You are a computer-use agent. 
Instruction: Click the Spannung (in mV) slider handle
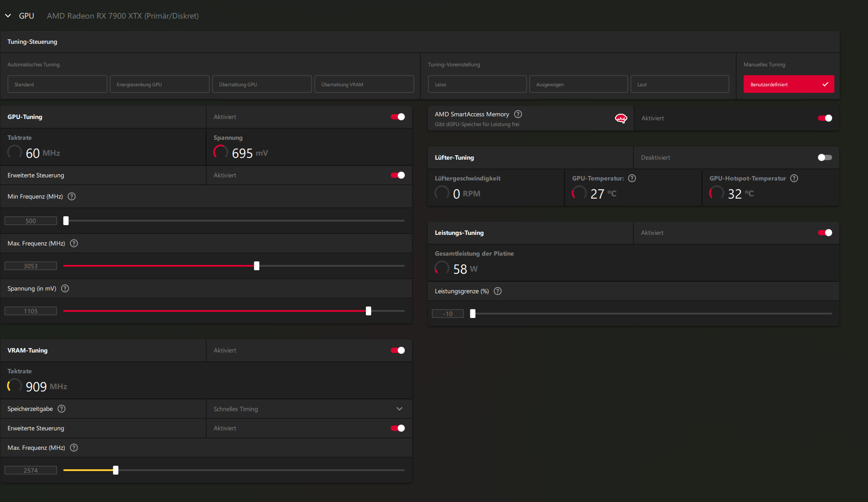pos(369,311)
